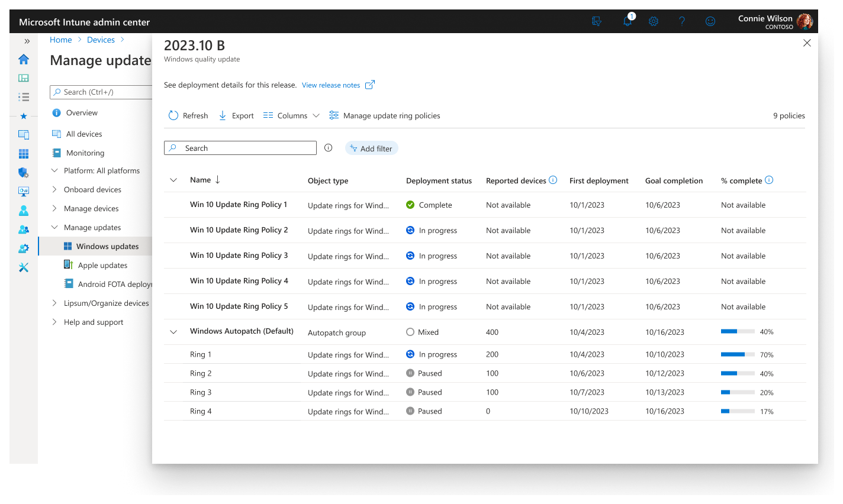The image size is (843, 504).
Task: Open Connie Wilson's account avatar
Action: [x=805, y=21]
